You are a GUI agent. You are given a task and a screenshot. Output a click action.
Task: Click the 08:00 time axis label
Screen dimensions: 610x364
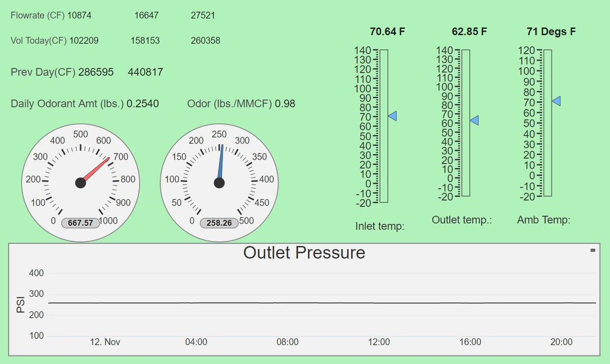tap(287, 342)
